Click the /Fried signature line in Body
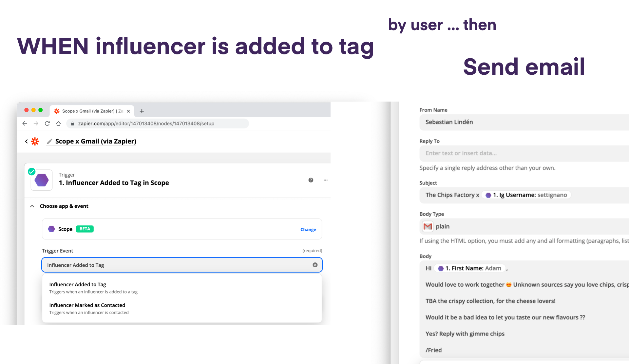 pos(434,350)
